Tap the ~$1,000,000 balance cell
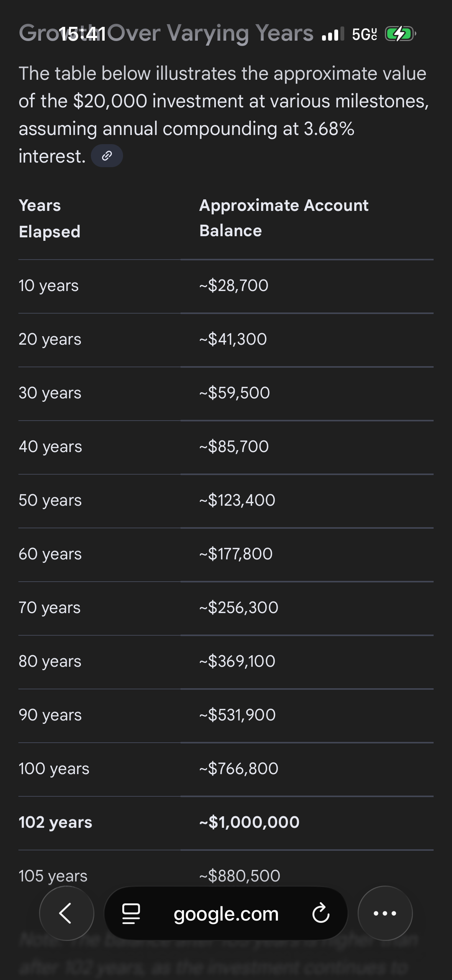 249,822
